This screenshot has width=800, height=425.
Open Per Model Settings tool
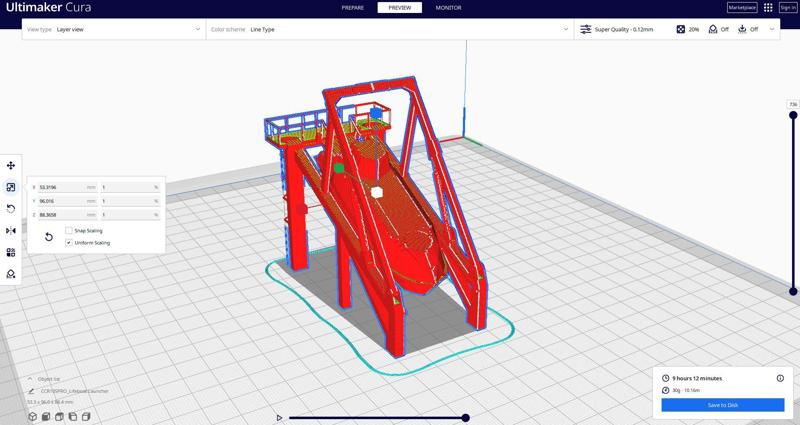coord(10,253)
